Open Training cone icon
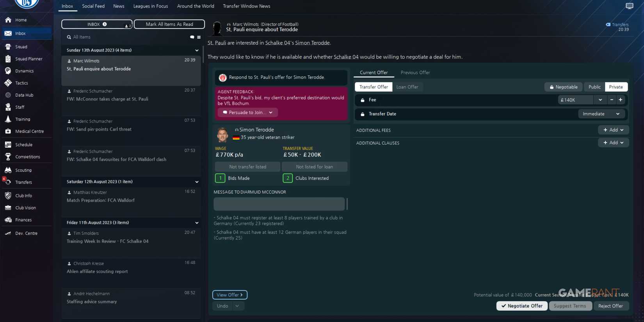The height and width of the screenshot is (322, 644). pyautogui.click(x=8, y=119)
